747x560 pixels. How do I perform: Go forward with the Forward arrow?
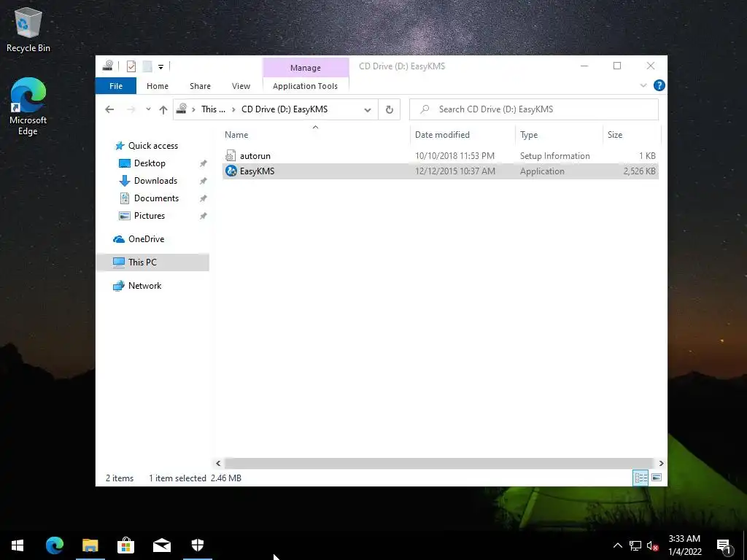(x=131, y=109)
